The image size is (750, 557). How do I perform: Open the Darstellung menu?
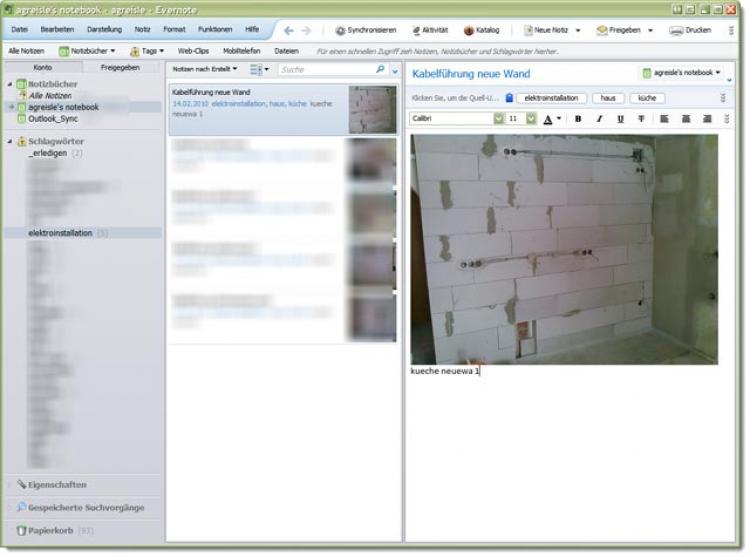tap(104, 29)
